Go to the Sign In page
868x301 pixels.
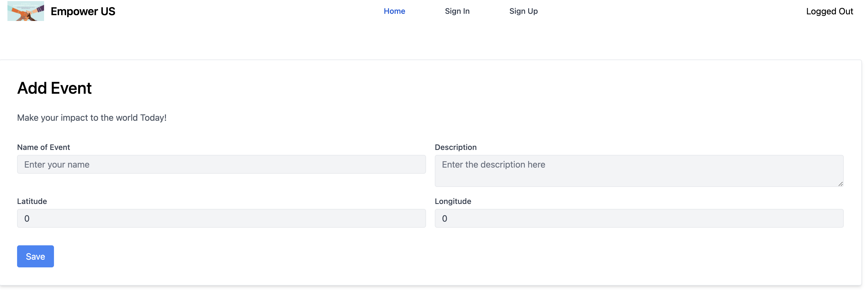(x=457, y=11)
